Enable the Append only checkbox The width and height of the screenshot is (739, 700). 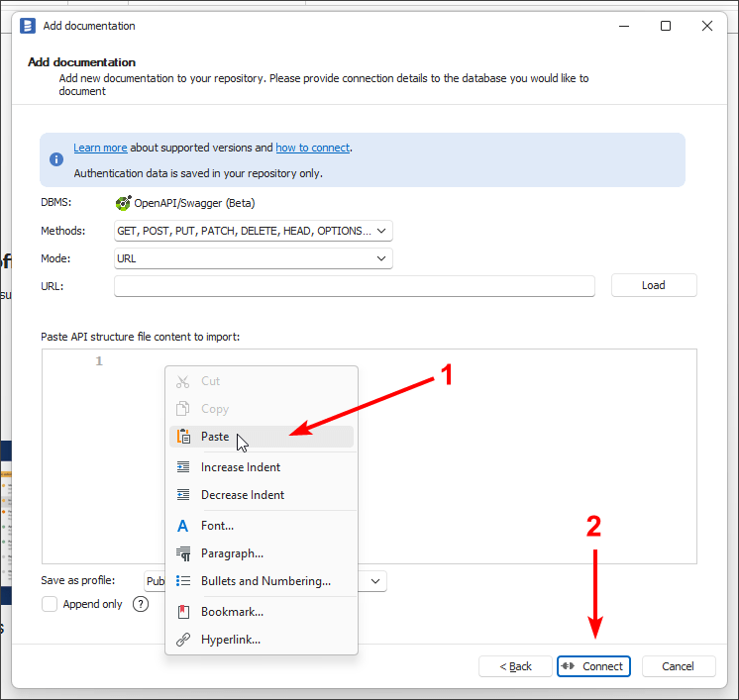tap(50, 604)
